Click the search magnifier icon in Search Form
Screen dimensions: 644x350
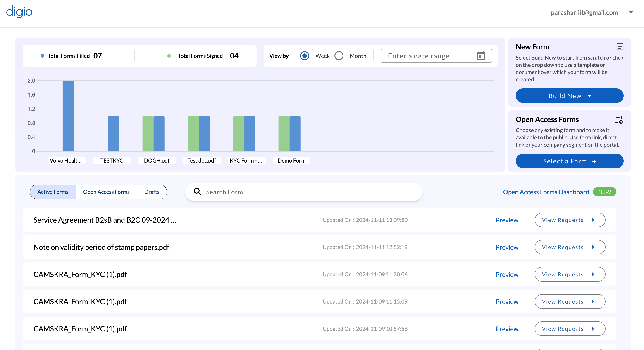[198, 192]
